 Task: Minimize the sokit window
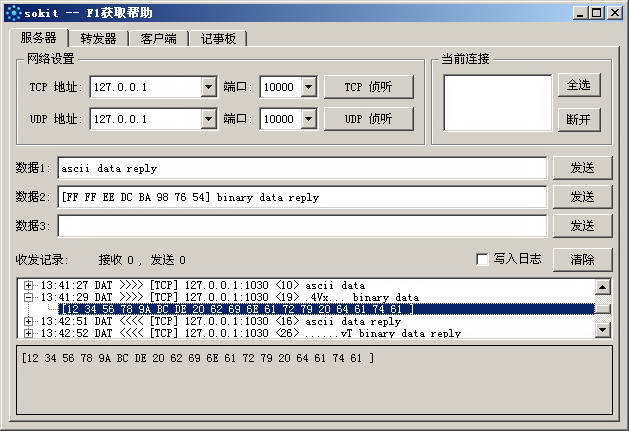coord(579,13)
